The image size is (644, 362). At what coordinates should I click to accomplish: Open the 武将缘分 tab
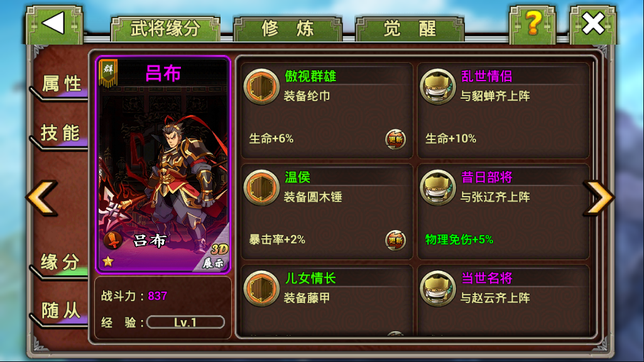pyautogui.click(x=165, y=29)
